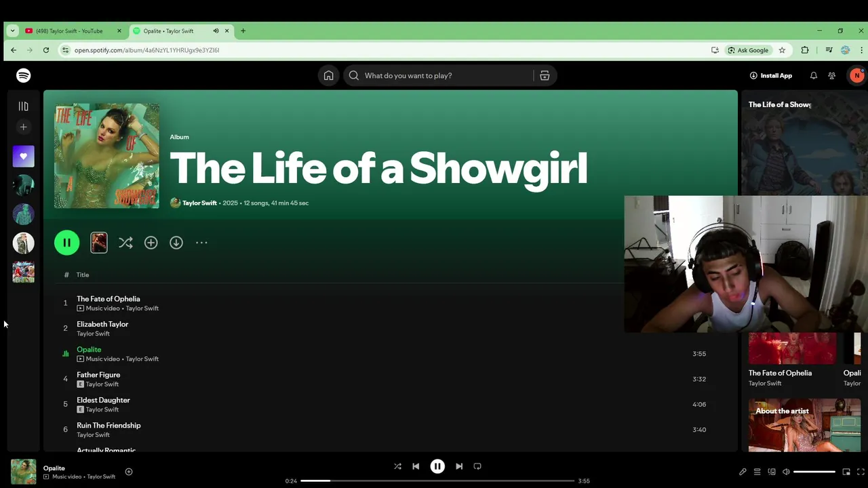Toggle shuffle in the player bar
This screenshot has height=488, width=868.
(x=397, y=466)
